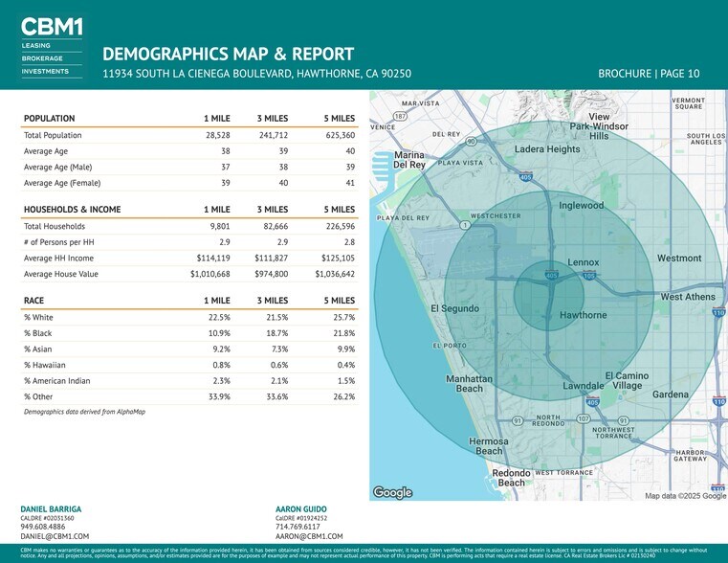Click the Route 90 shield near Del Rey
The image size is (728, 563).
[471, 142]
